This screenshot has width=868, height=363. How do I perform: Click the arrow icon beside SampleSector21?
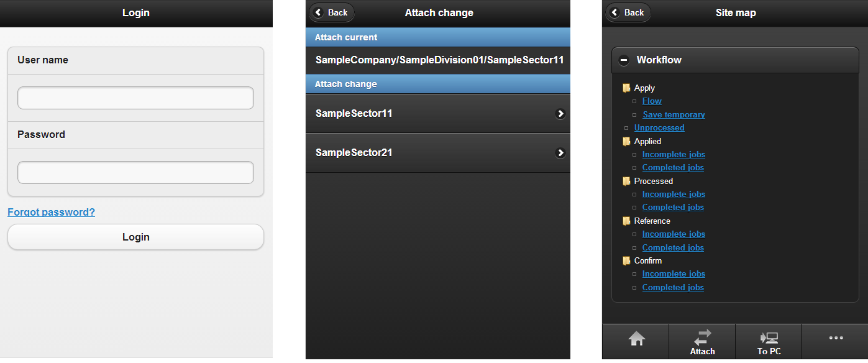(560, 153)
